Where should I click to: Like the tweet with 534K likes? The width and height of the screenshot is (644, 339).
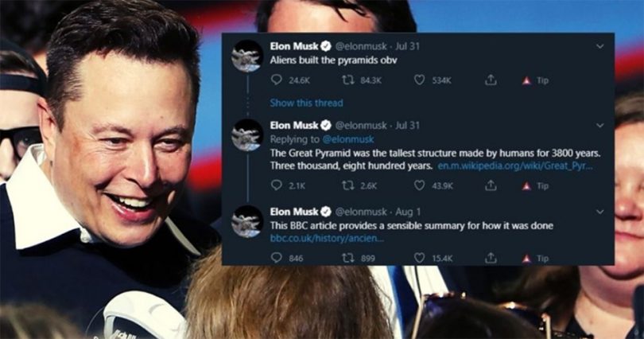click(420, 80)
